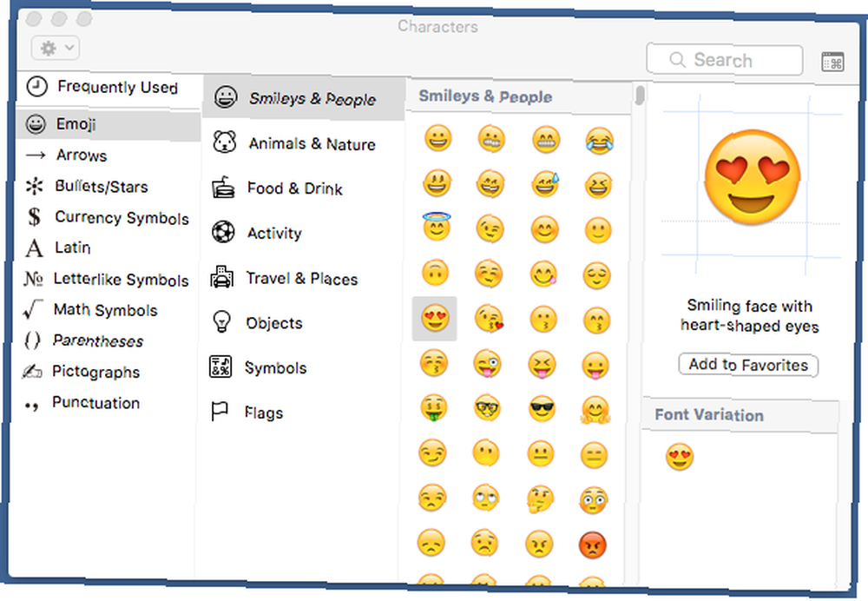Choose the face without mouth emoji

tap(486, 453)
